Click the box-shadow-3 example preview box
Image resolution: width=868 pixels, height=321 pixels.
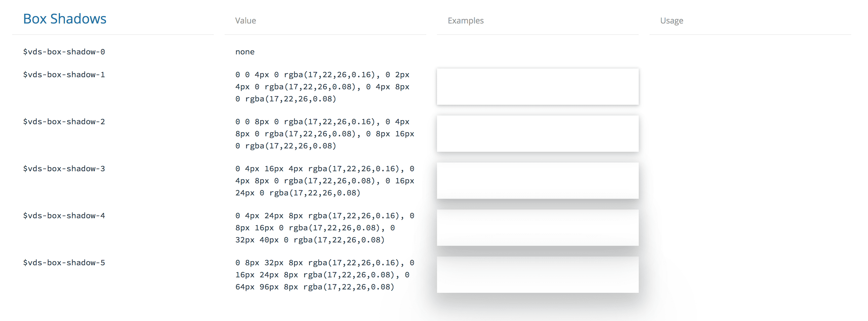tap(538, 181)
